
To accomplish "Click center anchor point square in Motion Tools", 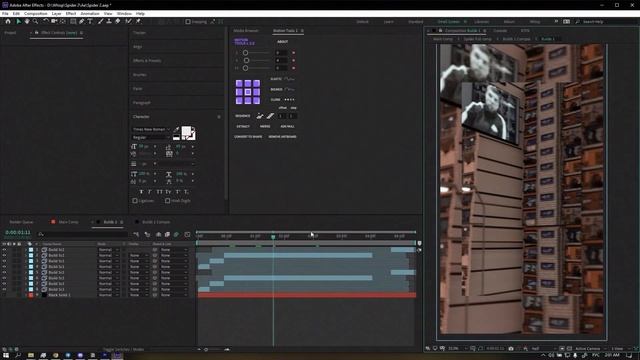I will [x=248, y=92].
